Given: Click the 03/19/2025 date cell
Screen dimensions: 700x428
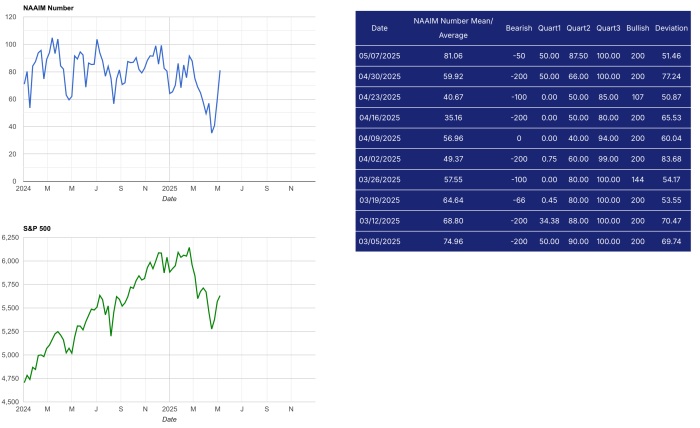Looking at the screenshot, I should 379,200.
